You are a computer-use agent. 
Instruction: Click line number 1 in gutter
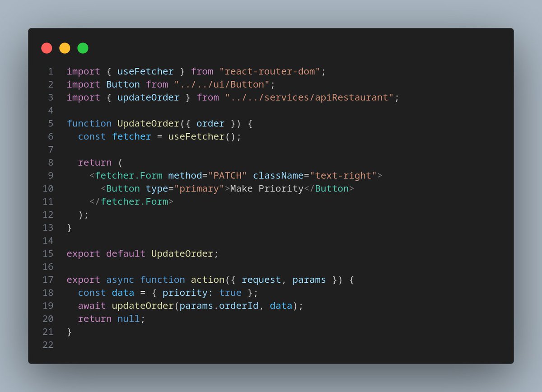click(51, 71)
